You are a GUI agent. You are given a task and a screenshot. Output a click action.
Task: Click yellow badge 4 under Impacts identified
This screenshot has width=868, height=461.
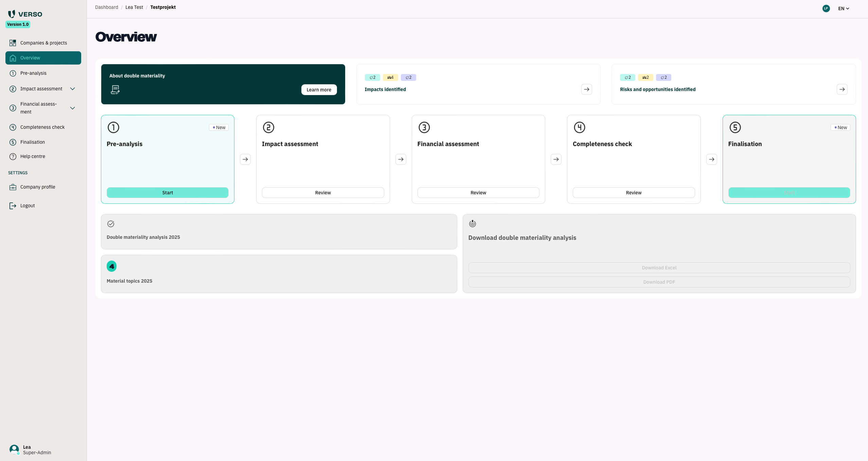(x=390, y=77)
